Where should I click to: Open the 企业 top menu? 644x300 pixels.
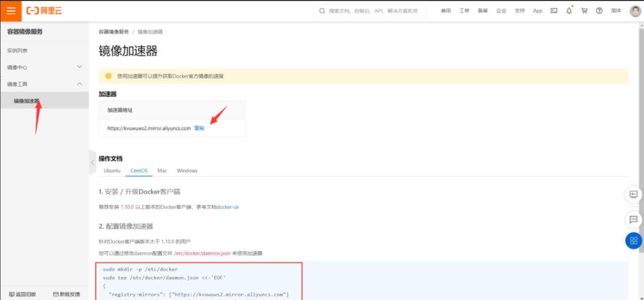[x=501, y=11]
